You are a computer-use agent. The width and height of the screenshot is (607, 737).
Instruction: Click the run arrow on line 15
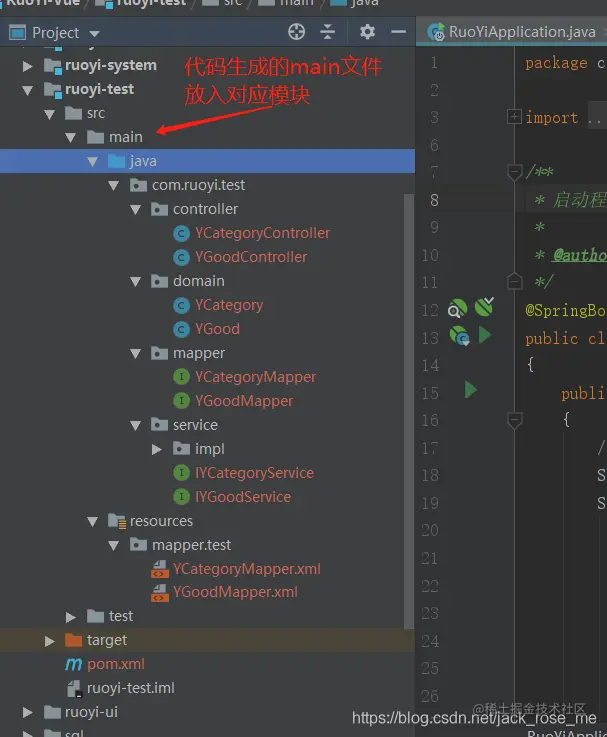pos(471,390)
